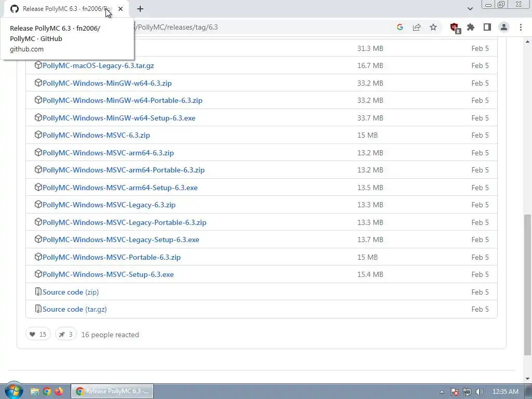
Task: Launch Firefox from the taskbar
Action: [x=59, y=392]
